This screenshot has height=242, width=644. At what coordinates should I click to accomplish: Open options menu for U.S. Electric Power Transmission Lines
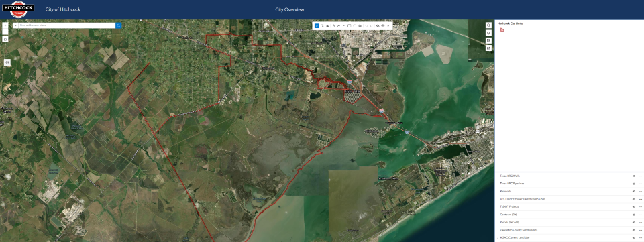640,199
